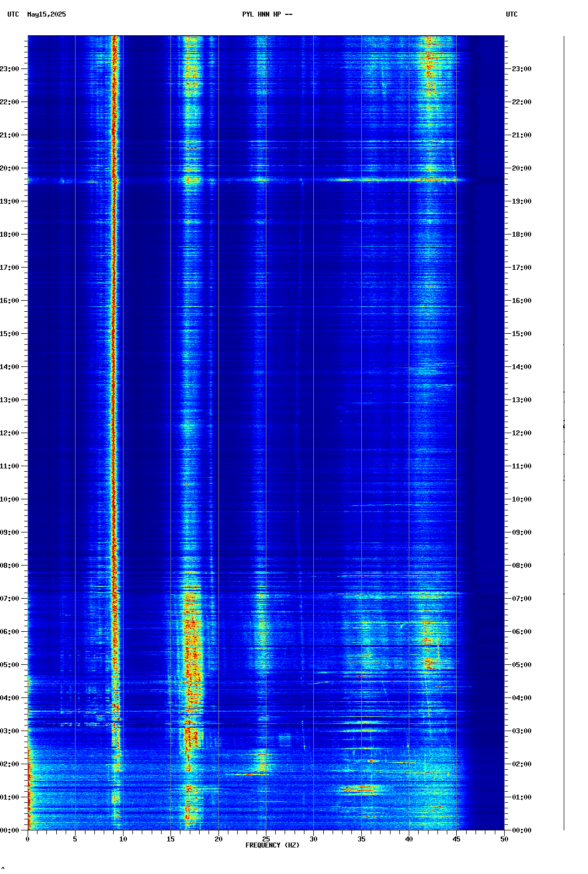Screen dimensions: 588x874
Task: Click '16:00' on the right time axis
Action: (522, 301)
